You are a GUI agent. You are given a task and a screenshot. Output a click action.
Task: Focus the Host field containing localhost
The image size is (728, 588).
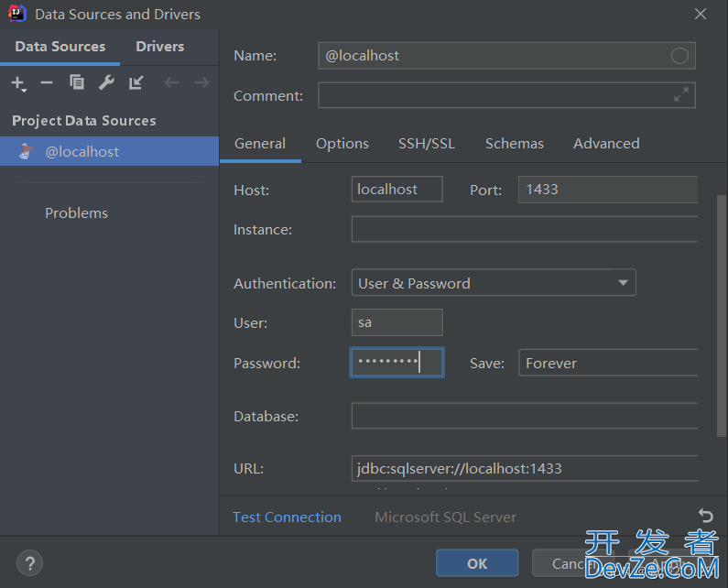click(397, 189)
